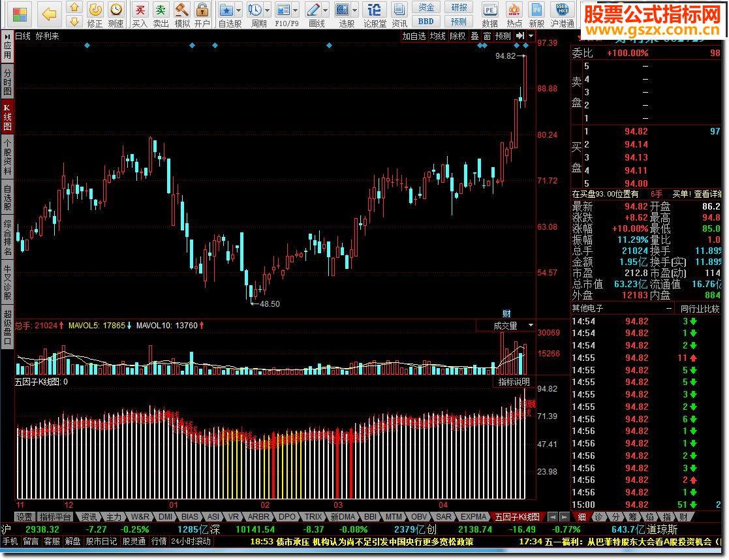Open the 新股 IPO icon
Viewport: 729px width, 560px height.
(536, 9)
